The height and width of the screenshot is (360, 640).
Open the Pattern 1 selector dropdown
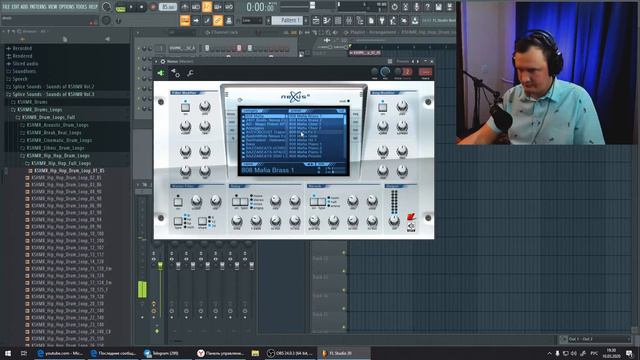[288, 20]
